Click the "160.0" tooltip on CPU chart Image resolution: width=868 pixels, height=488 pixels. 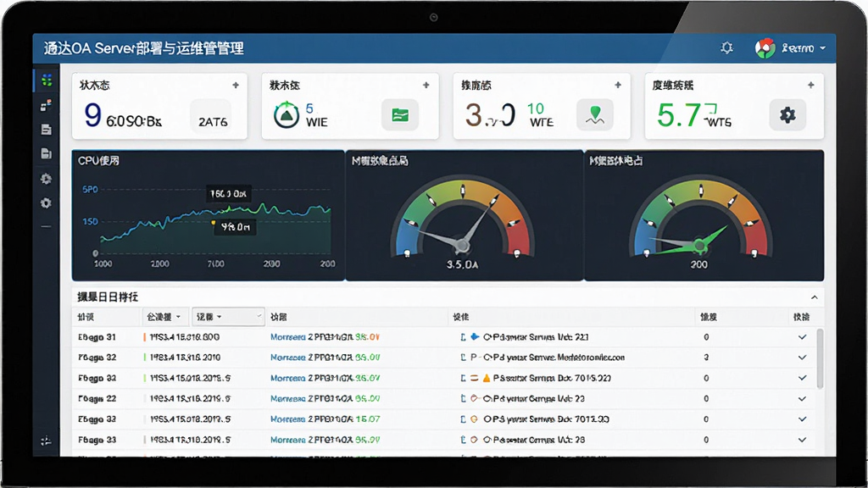pyautogui.click(x=229, y=194)
